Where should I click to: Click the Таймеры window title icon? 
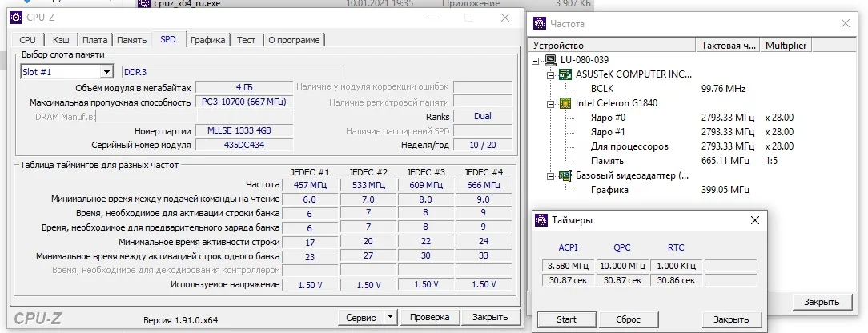(541, 220)
